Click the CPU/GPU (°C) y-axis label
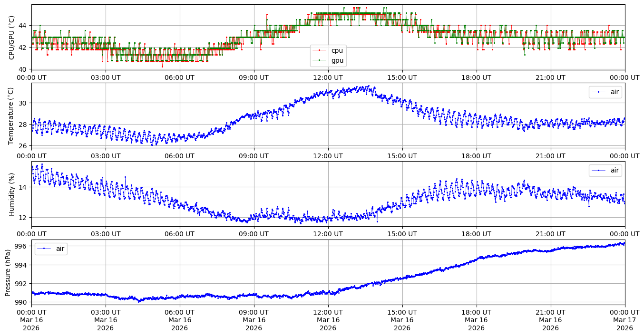This screenshot has width=644, height=336. click(x=12, y=37)
